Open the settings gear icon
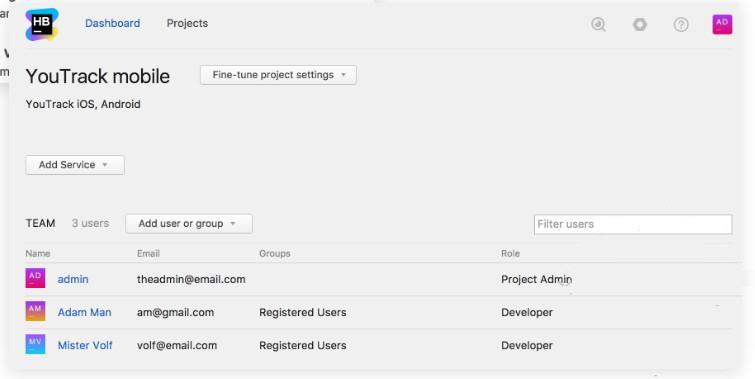Image resolution: width=755 pixels, height=379 pixels. [x=639, y=24]
